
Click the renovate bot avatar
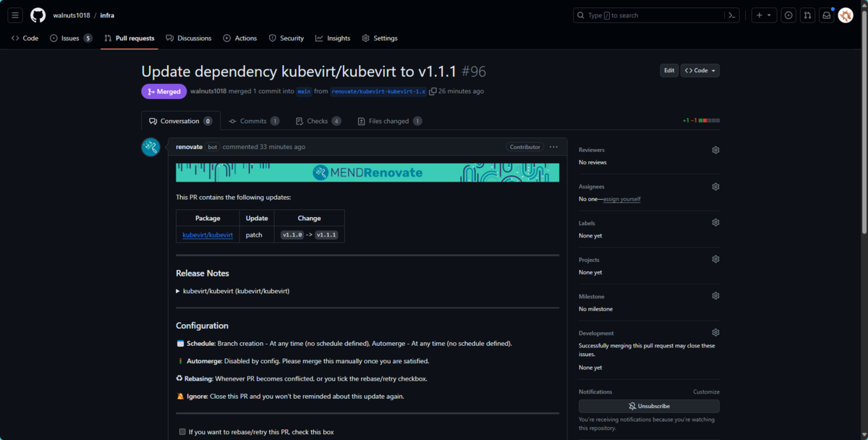(x=150, y=147)
